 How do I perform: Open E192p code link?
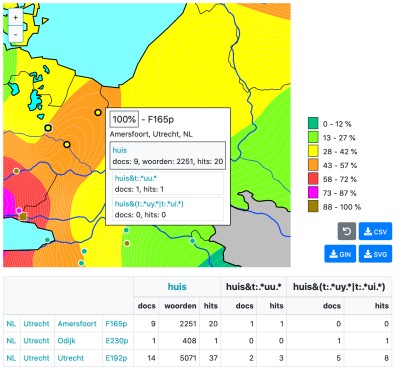[x=116, y=358]
